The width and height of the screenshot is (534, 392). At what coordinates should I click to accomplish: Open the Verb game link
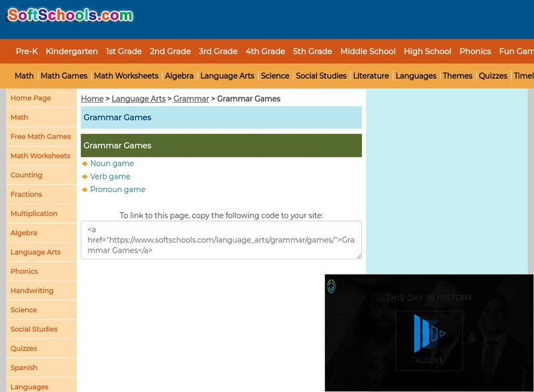click(110, 176)
